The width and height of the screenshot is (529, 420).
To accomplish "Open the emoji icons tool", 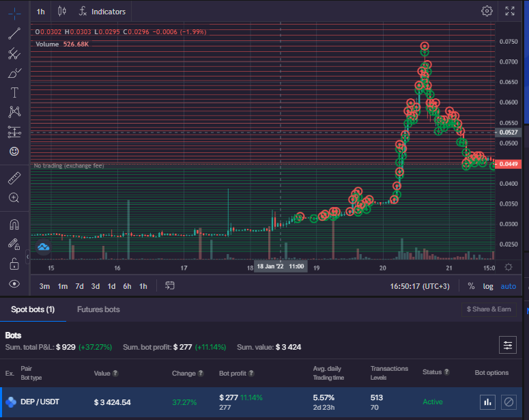I will [14, 151].
